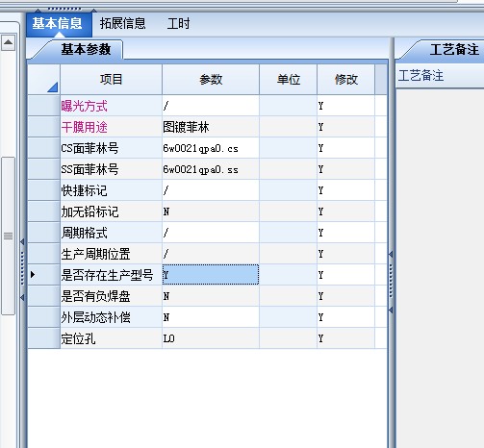Image resolution: width=484 pixels, height=448 pixels.
Task: Click the 修改 column header
Action: coord(345,80)
